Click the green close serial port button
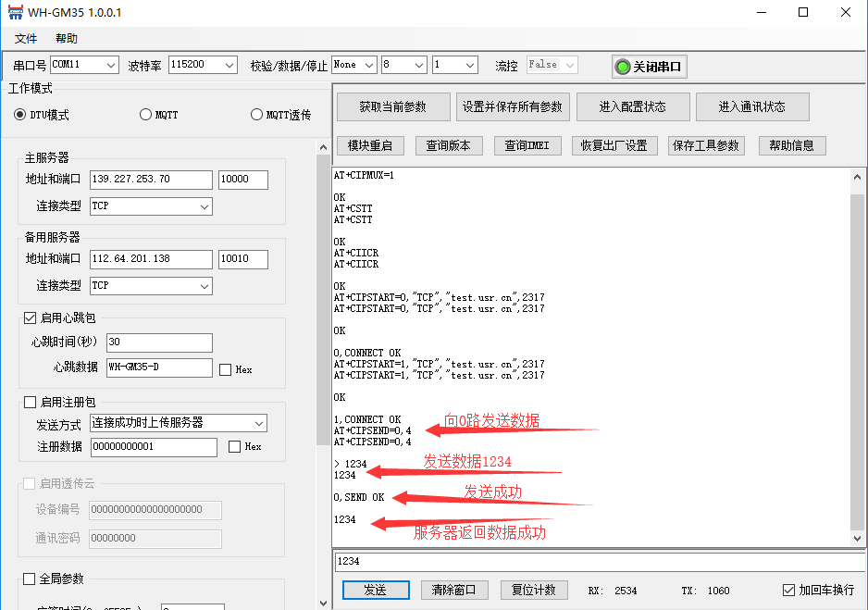 (649, 67)
